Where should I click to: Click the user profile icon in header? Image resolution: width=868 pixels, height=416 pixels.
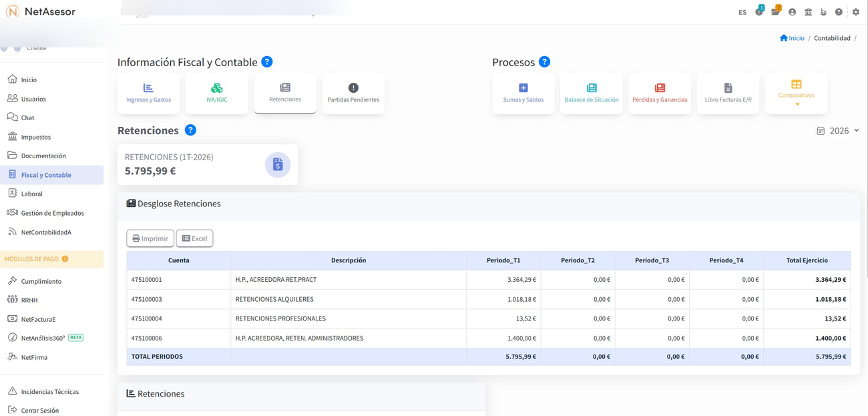[792, 12]
